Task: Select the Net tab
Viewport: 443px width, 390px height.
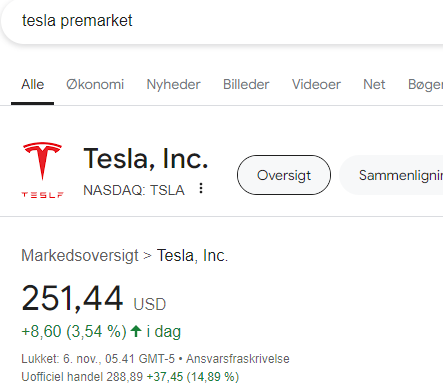Action: point(374,84)
